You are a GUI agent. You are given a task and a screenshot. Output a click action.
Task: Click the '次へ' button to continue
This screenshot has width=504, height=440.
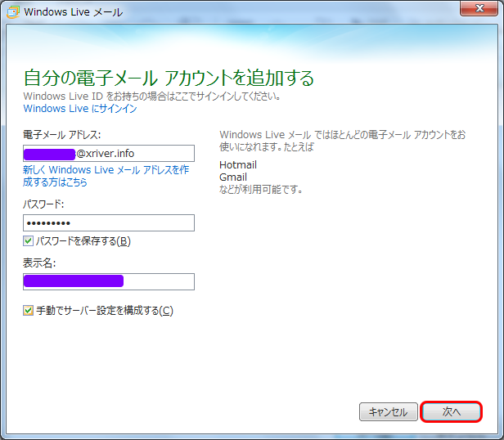click(452, 412)
